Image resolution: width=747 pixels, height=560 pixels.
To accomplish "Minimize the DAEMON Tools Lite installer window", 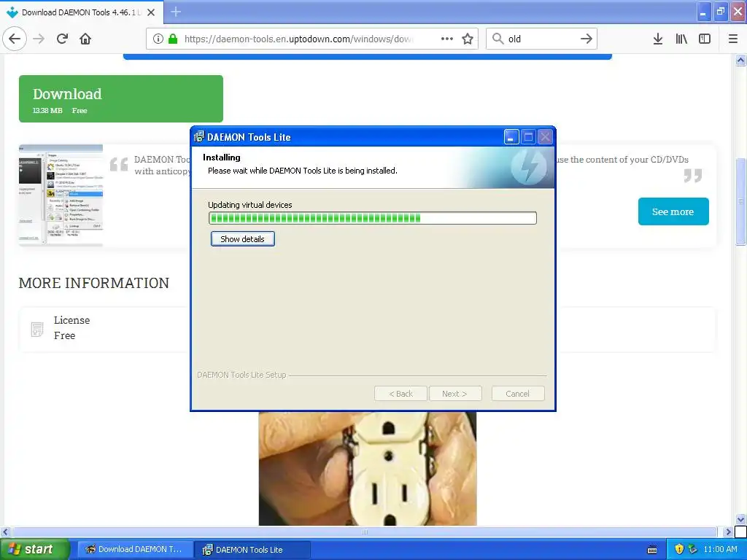I will (x=511, y=137).
